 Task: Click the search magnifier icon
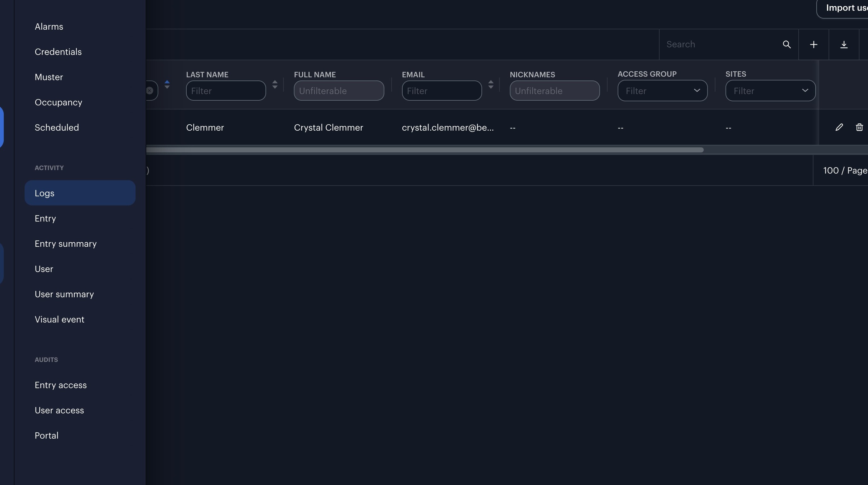pos(786,44)
